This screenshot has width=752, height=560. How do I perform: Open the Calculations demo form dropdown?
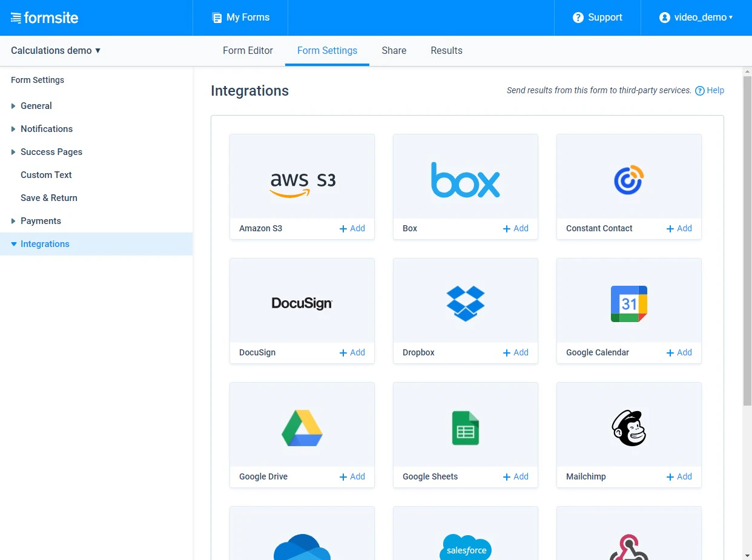[x=55, y=51]
